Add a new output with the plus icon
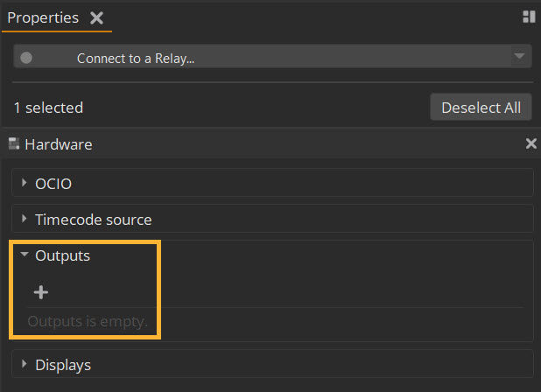Image resolution: width=541 pixels, height=392 pixels. coord(40,292)
